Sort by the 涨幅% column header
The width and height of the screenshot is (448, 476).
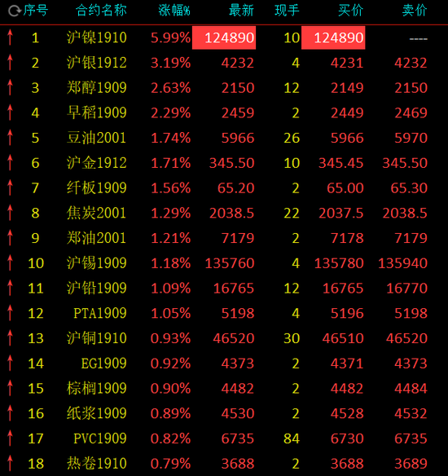(174, 11)
